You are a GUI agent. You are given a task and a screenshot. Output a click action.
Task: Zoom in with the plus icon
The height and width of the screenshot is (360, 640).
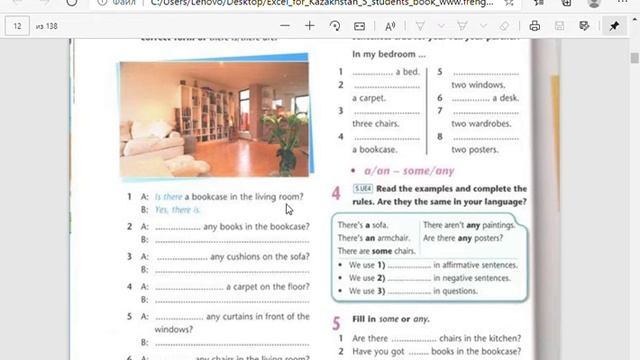310,26
